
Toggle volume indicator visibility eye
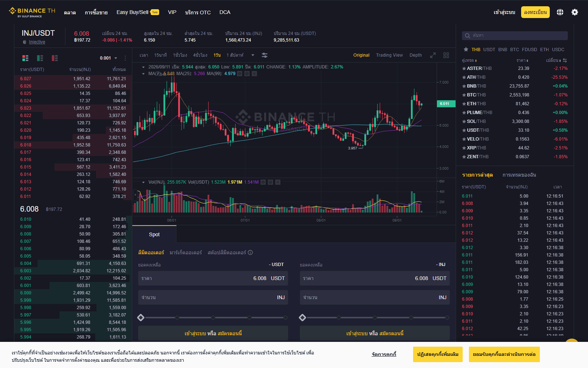263,182
